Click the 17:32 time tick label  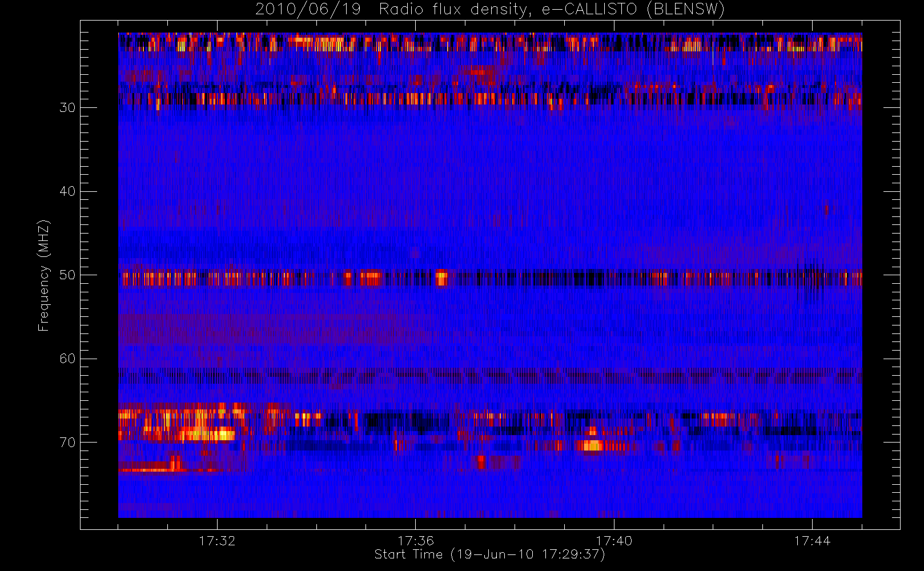pyautogui.click(x=217, y=541)
